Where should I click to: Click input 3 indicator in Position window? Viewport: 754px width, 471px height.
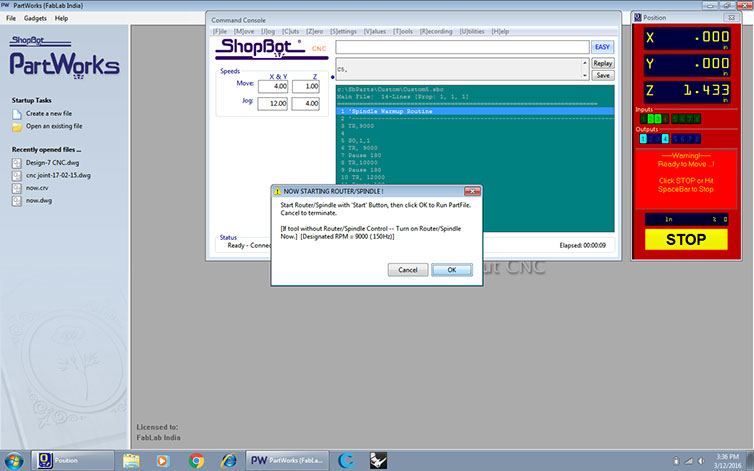[658, 119]
